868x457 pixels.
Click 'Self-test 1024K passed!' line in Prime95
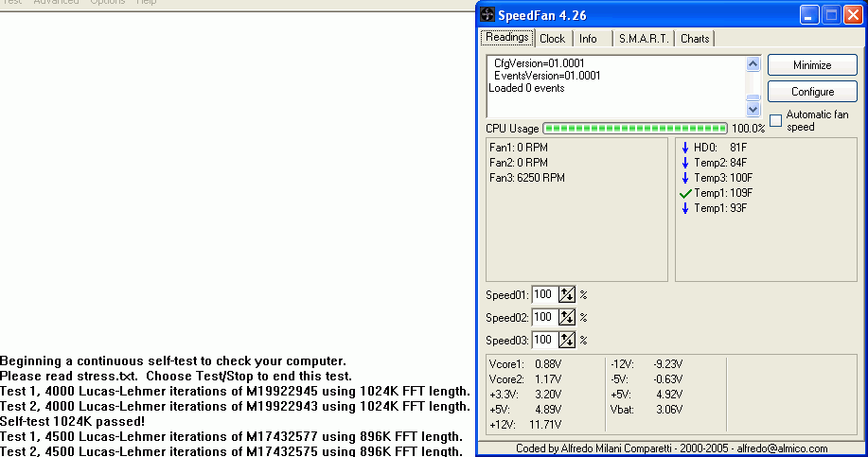(x=73, y=422)
